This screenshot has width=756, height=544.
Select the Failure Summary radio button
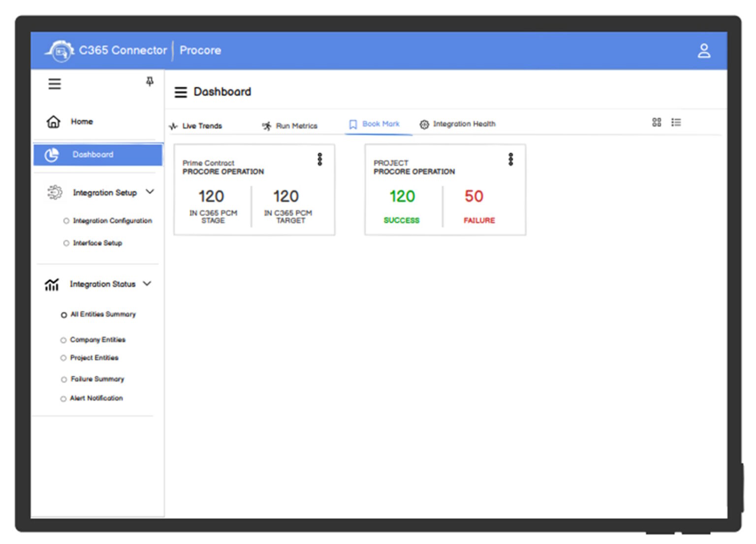click(x=63, y=379)
